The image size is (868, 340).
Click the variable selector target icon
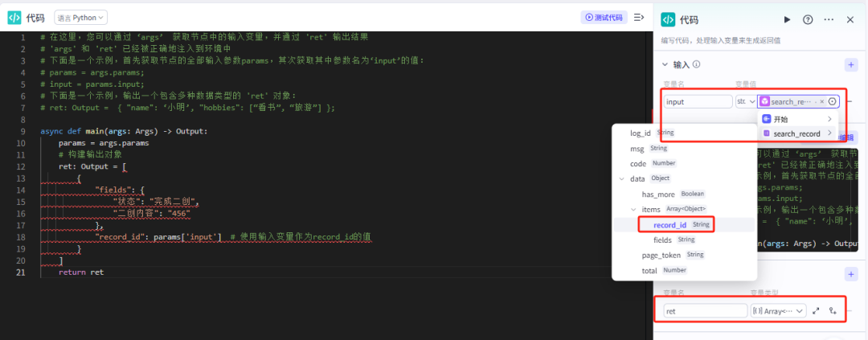click(x=832, y=101)
